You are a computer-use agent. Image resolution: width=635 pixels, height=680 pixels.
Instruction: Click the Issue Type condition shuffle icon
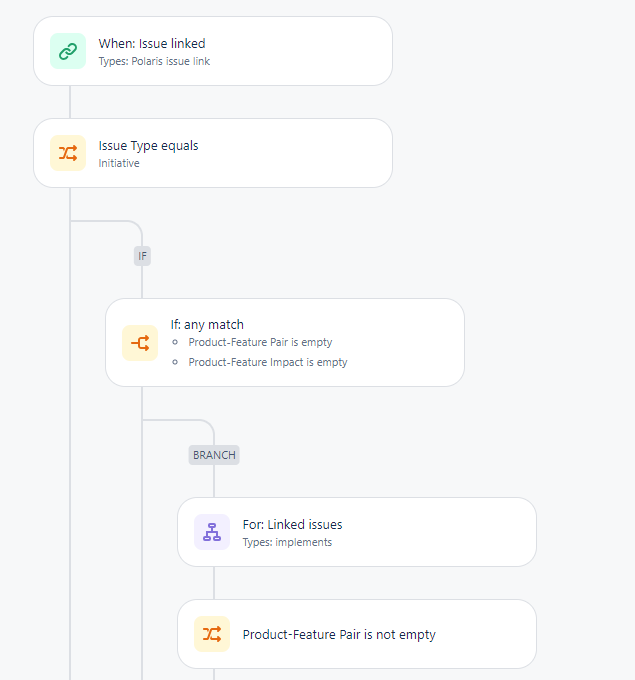(x=68, y=153)
